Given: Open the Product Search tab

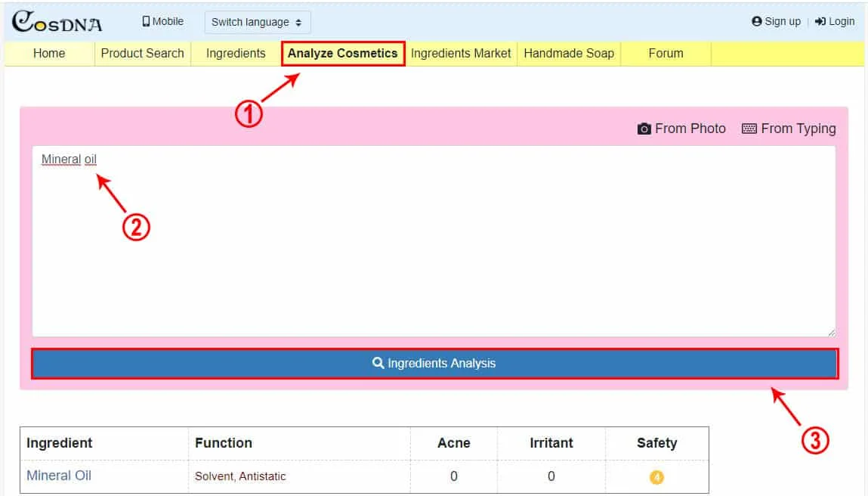Looking at the screenshot, I should coord(142,53).
